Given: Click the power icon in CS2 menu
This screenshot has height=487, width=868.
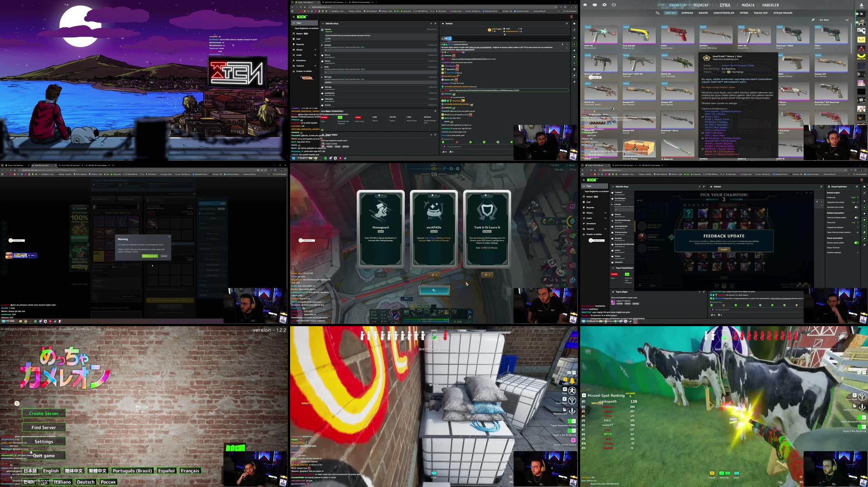Looking at the screenshot, I should click(614, 5).
